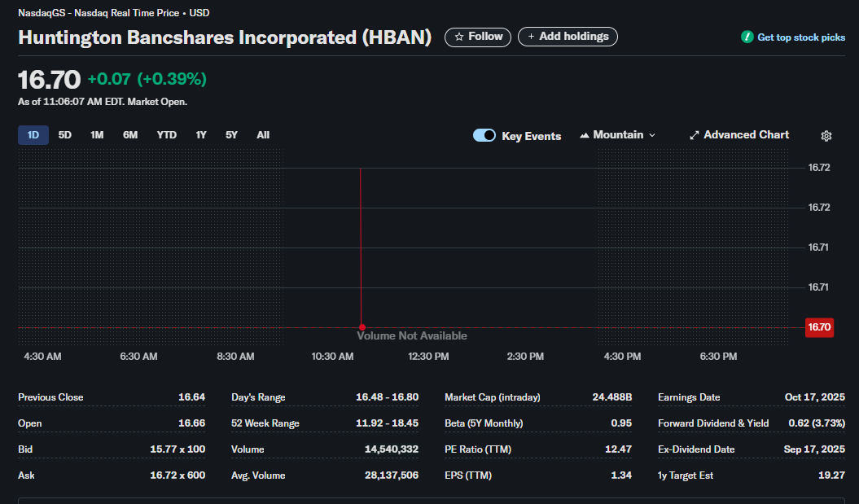Image resolution: width=859 pixels, height=504 pixels.
Task: Click the 10:30 AM time axis label
Action: (332, 357)
